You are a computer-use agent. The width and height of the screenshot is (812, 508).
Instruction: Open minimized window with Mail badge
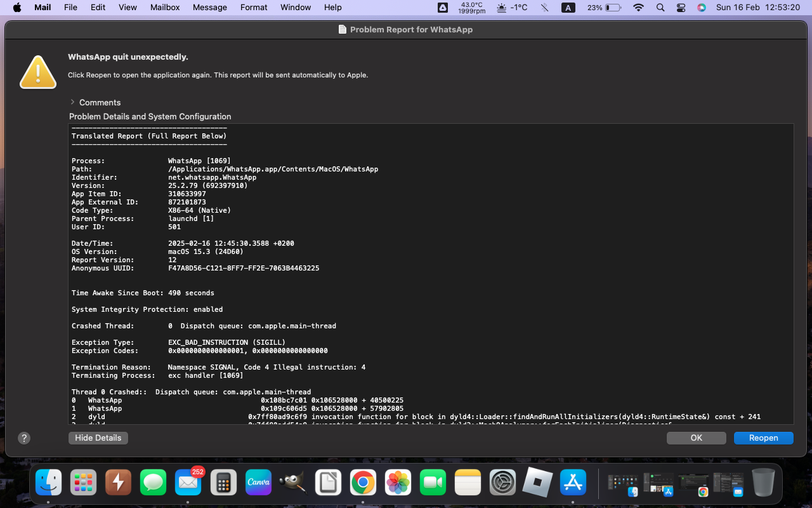(728, 485)
